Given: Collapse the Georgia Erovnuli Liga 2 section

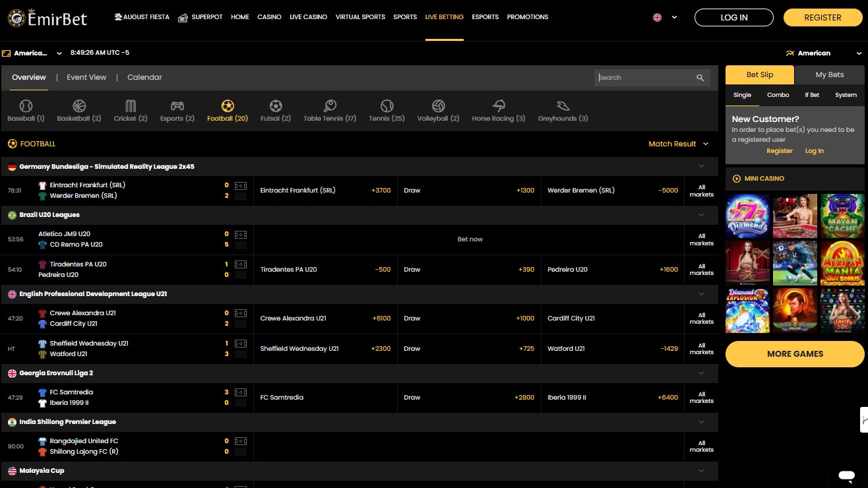Looking at the screenshot, I should [x=701, y=373].
